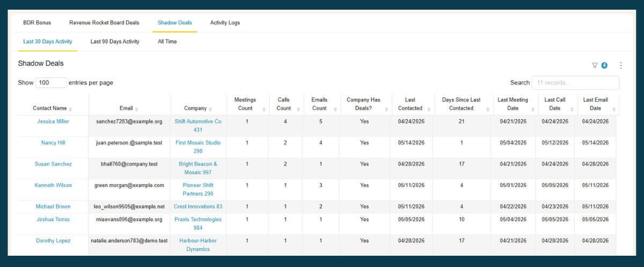This screenshot has width=644, height=267.
Task: Open contact Jessica Miller
Action: click(x=53, y=121)
